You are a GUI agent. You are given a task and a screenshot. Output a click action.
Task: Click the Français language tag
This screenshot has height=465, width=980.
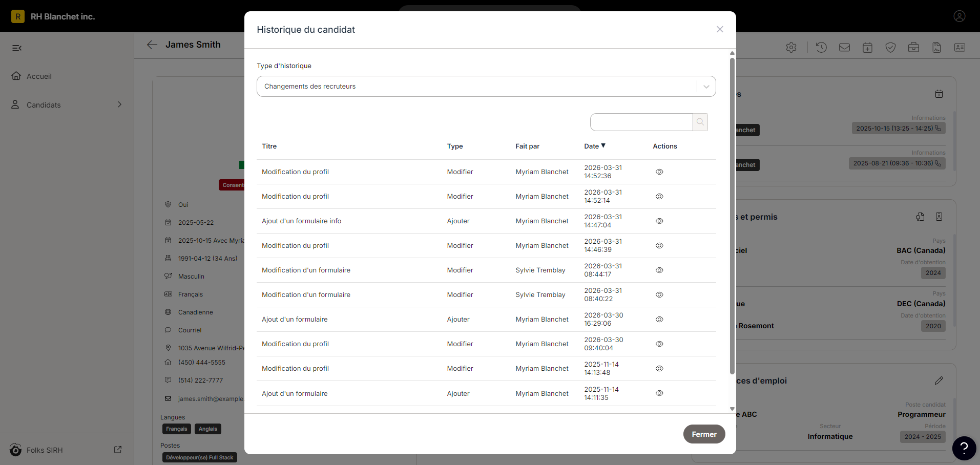177,429
